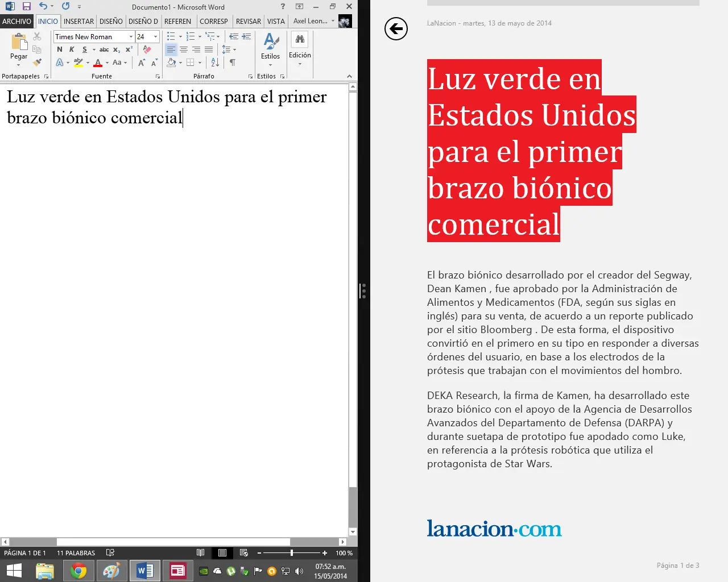Screen dimensions: 728x582
Task: Switch to the REVISAR tab
Action: click(x=249, y=21)
